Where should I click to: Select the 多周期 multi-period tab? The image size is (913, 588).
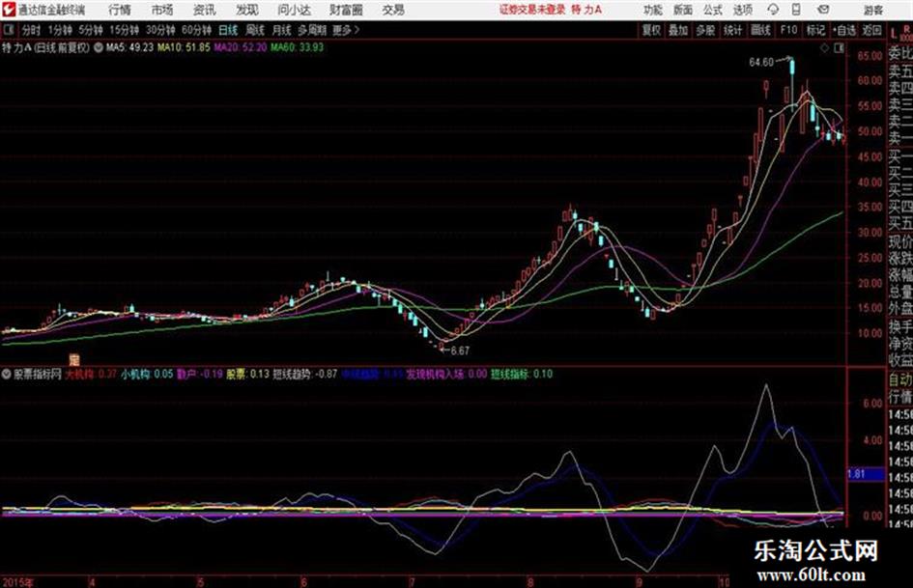click(312, 30)
